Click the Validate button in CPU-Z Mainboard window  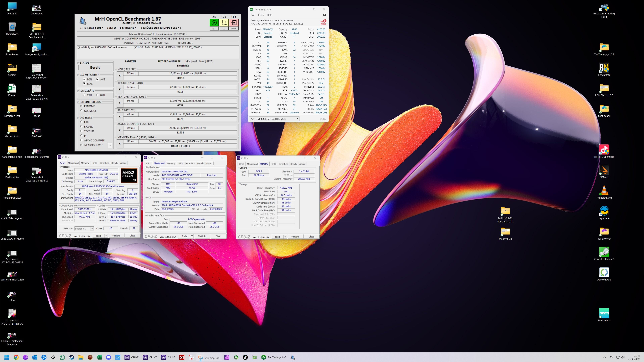pyautogui.click(x=202, y=236)
